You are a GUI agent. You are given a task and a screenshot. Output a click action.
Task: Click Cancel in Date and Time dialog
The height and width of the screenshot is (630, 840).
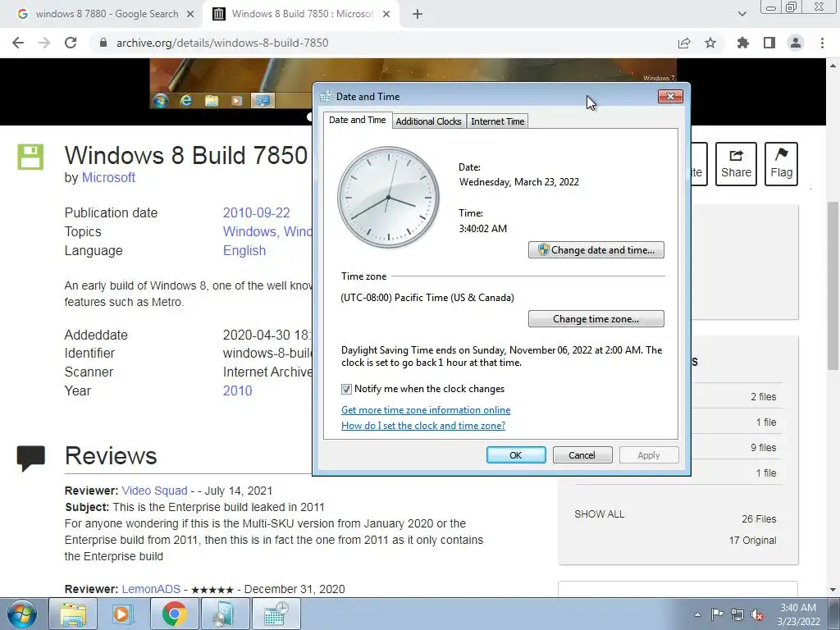[x=582, y=454]
